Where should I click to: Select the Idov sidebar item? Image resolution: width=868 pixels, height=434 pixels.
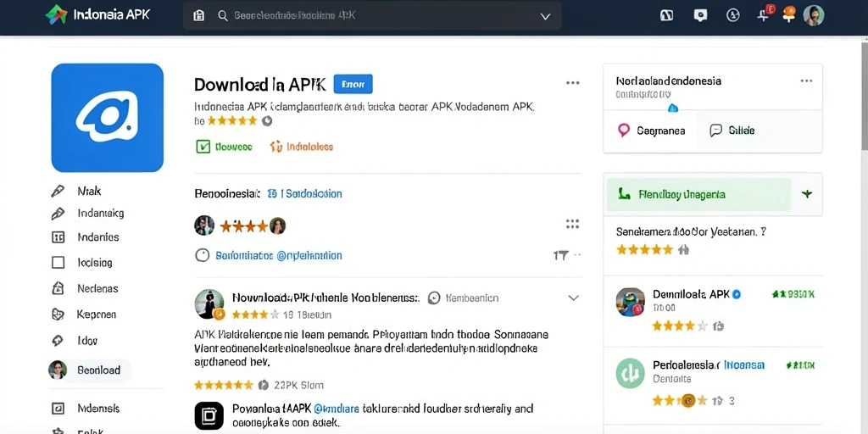(75, 341)
